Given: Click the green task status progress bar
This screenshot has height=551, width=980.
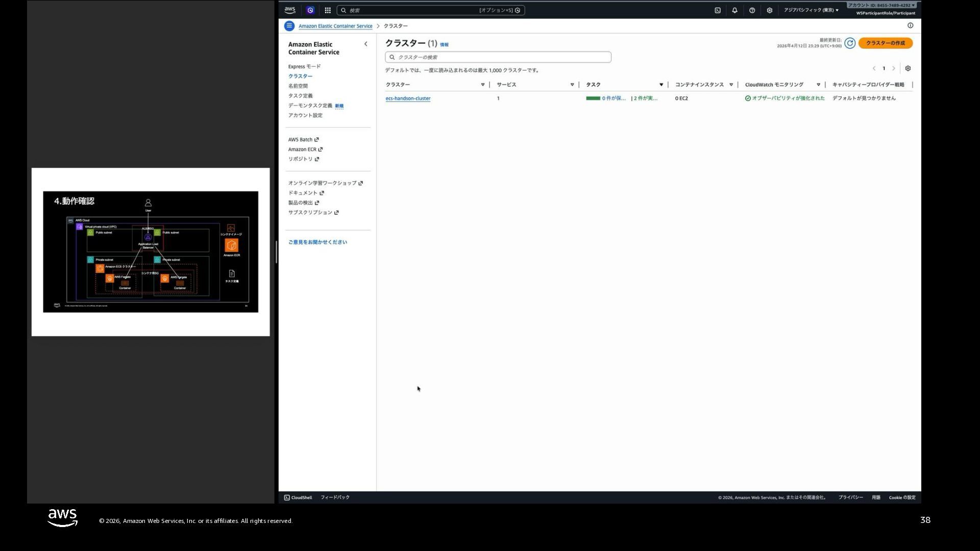Looking at the screenshot, I should point(593,98).
